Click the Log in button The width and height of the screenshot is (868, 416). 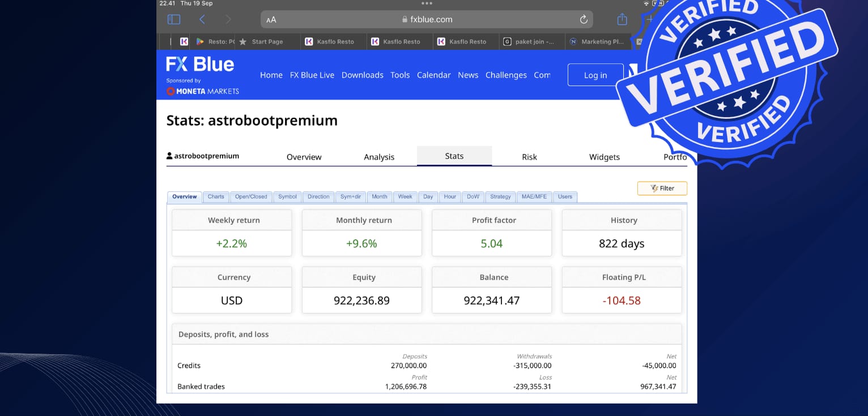595,75
